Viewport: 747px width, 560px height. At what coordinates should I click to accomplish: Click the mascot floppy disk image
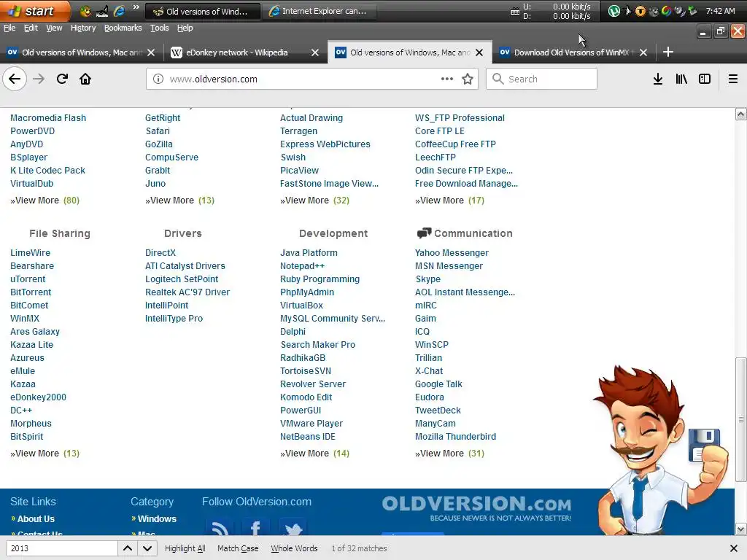[x=704, y=446]
